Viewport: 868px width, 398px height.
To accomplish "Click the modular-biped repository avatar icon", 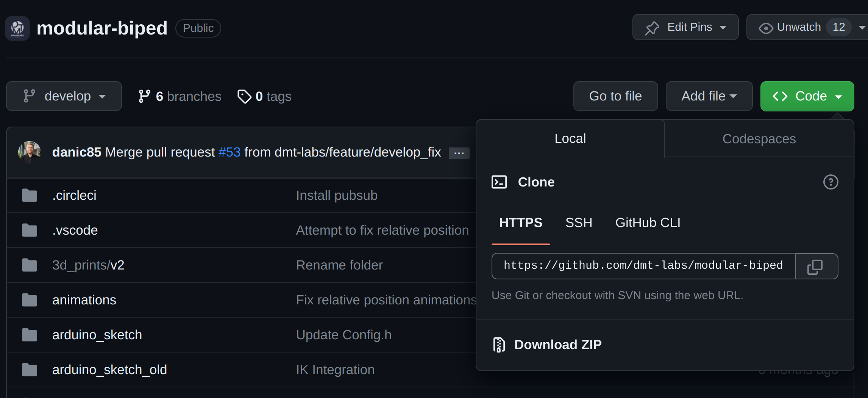I will tap(17, 28).
